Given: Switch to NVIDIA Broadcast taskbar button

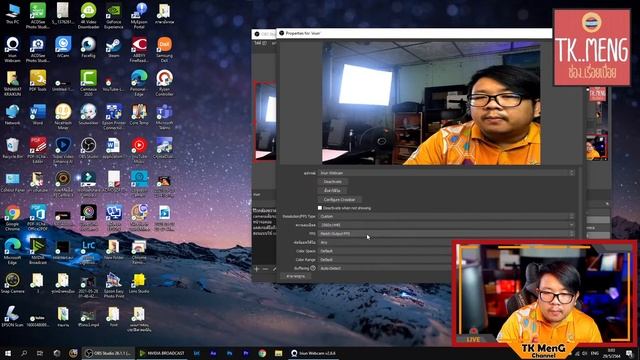Looking at the screenshot, I should tap(162, 353).
